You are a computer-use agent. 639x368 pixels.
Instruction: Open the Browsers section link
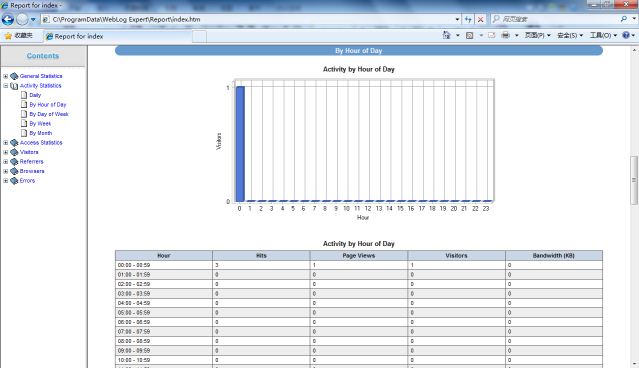(x=32, y=171)
